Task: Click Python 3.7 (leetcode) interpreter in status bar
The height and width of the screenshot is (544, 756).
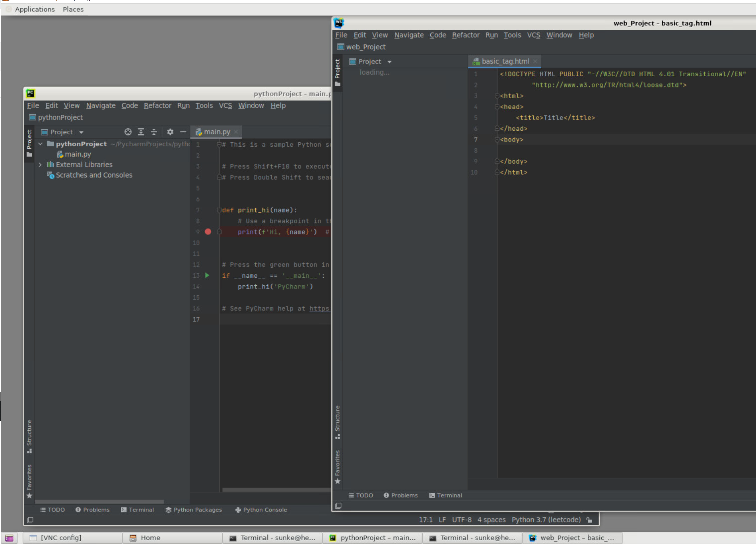Action: (546, 520)
